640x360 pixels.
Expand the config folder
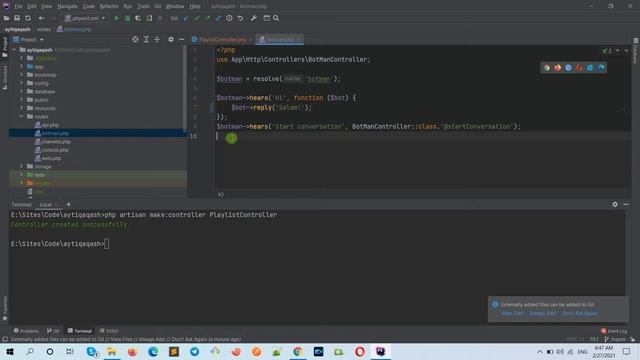(22, 83)
